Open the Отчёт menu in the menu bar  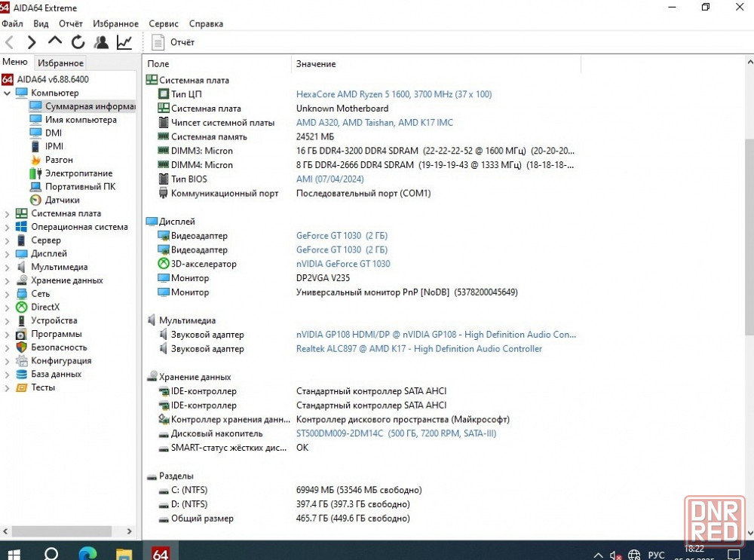coord(71,23)
